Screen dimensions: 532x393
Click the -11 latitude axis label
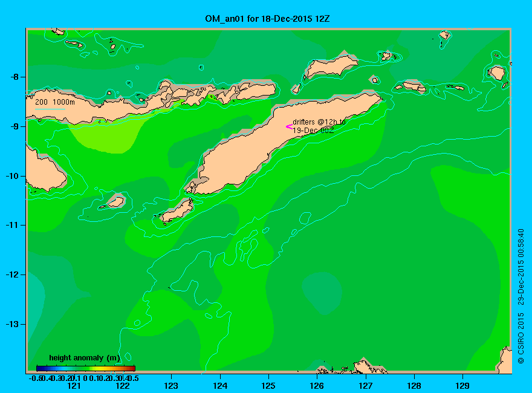pyautogui.click(x=12, y=225)
